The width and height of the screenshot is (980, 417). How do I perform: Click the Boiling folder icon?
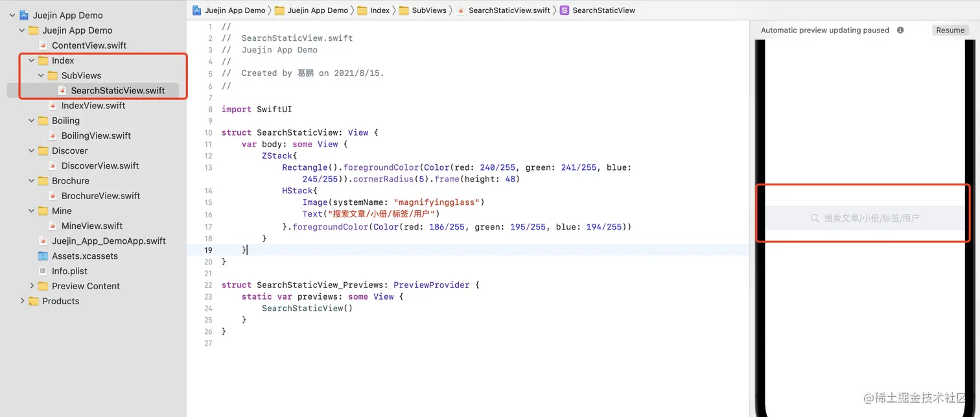tap(43, 121)
